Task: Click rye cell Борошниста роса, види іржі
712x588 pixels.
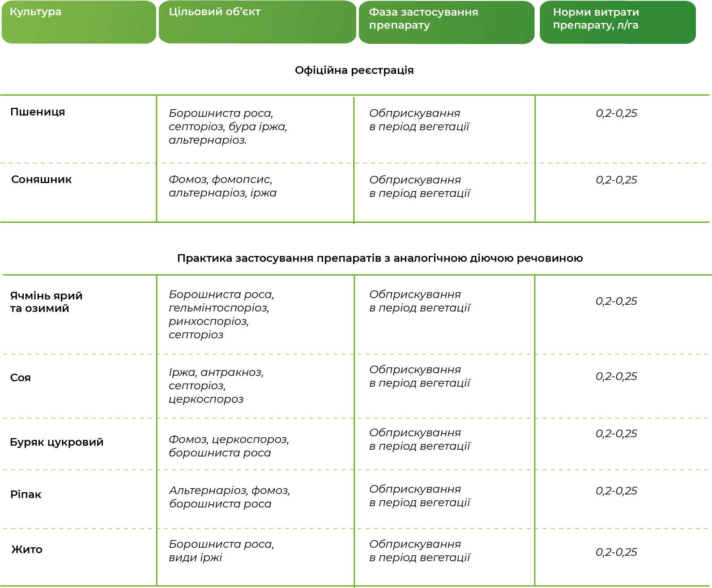Action: 222,551
